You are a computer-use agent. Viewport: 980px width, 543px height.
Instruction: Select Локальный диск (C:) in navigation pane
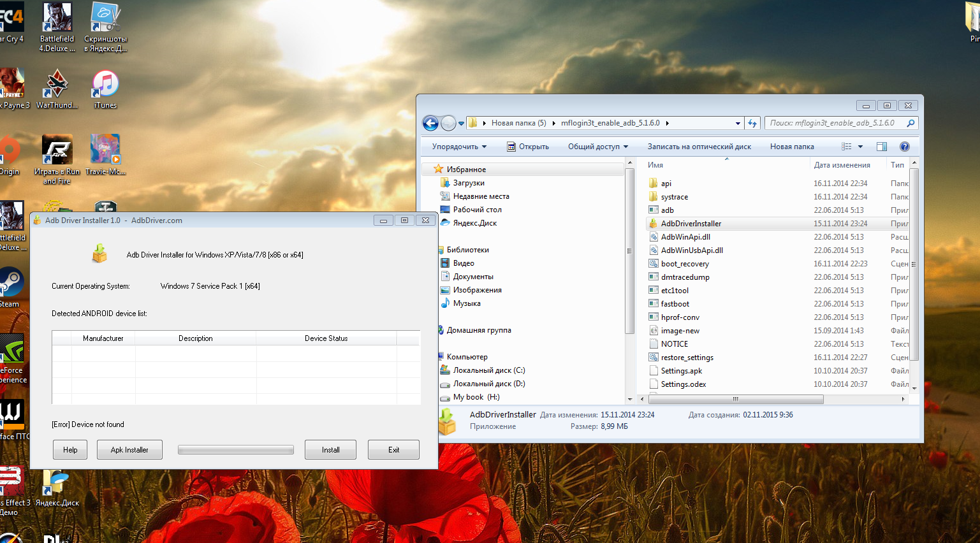click(x=488, y=370)
